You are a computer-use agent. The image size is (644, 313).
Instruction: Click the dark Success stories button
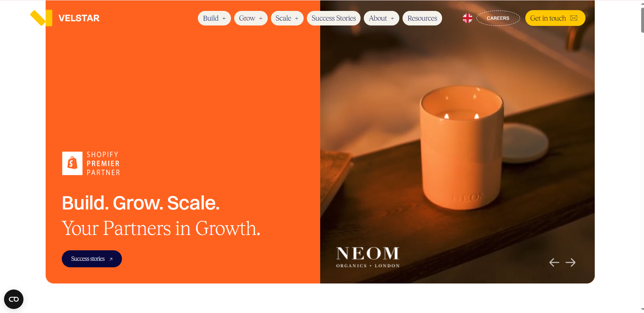coord(92,259)
